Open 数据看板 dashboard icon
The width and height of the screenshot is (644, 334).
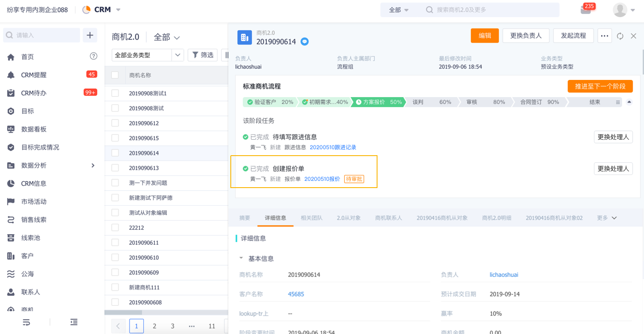(x=11, y=129)
